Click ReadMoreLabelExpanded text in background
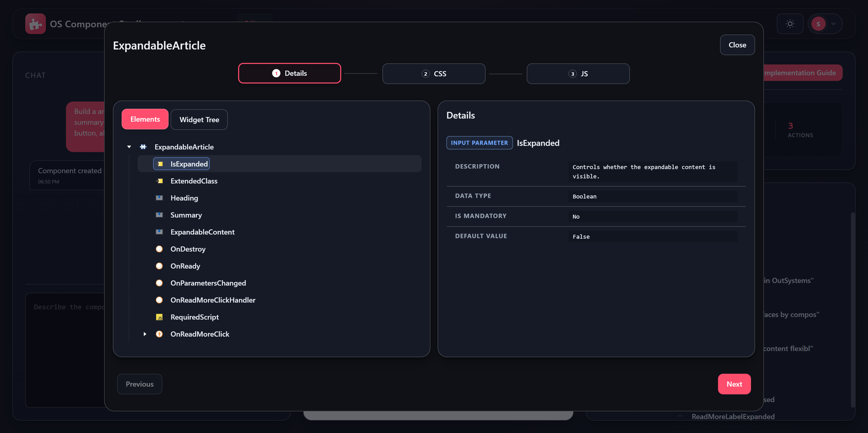868x433 pixels. 733,417
